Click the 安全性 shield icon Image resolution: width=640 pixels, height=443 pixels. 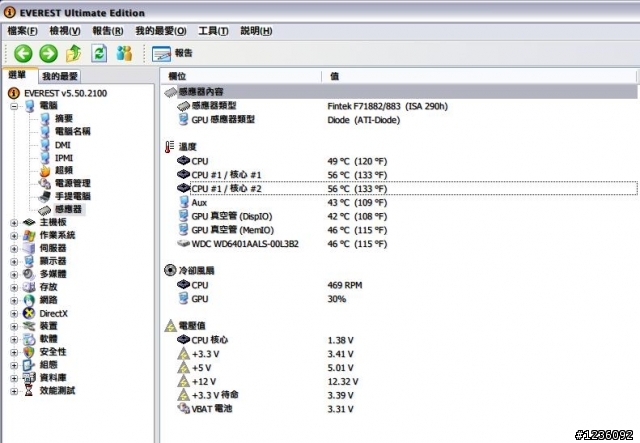coord(29,352)
